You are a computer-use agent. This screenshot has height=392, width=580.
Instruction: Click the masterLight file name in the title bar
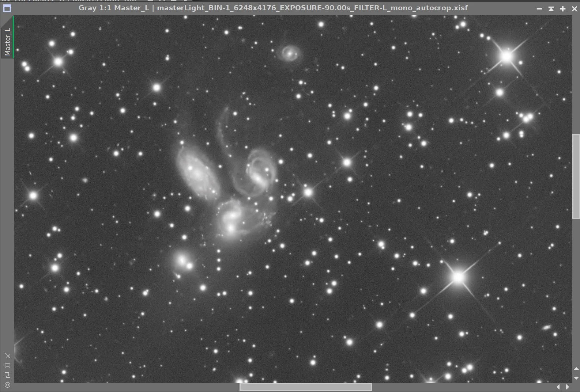tap(312, 8)
